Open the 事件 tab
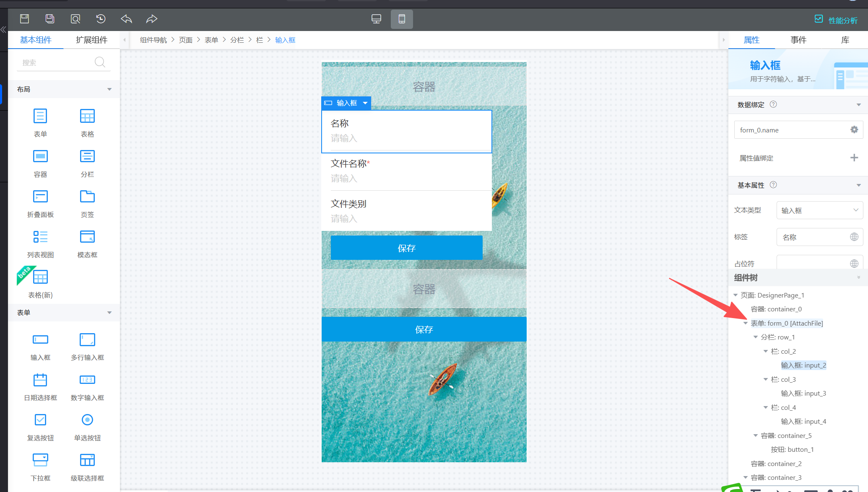This screenshot has width=868, height=492. pyautogui.click(x=798, y=40)
